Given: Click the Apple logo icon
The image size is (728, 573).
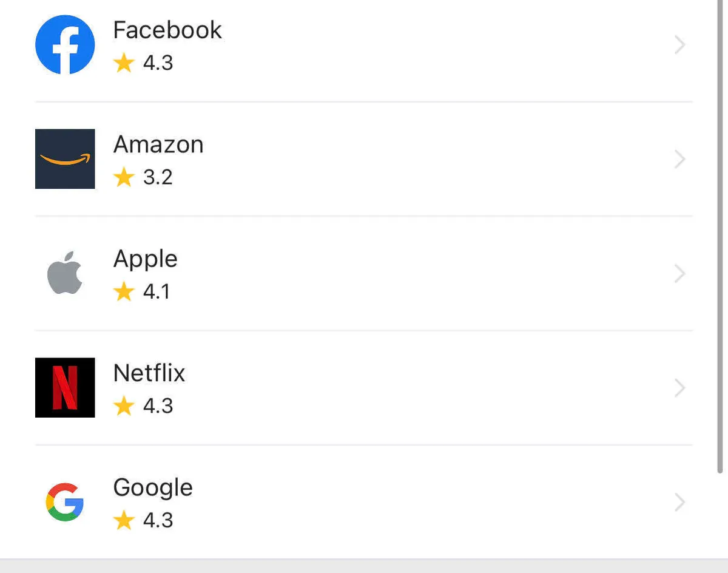Looking at the screenshot, I should click(65, 273).
